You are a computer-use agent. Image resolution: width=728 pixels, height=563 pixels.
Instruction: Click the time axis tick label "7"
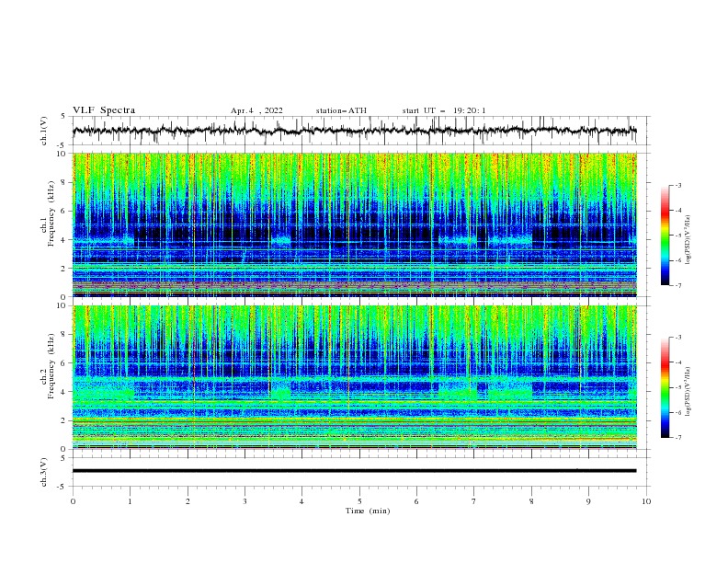point(474,501)
